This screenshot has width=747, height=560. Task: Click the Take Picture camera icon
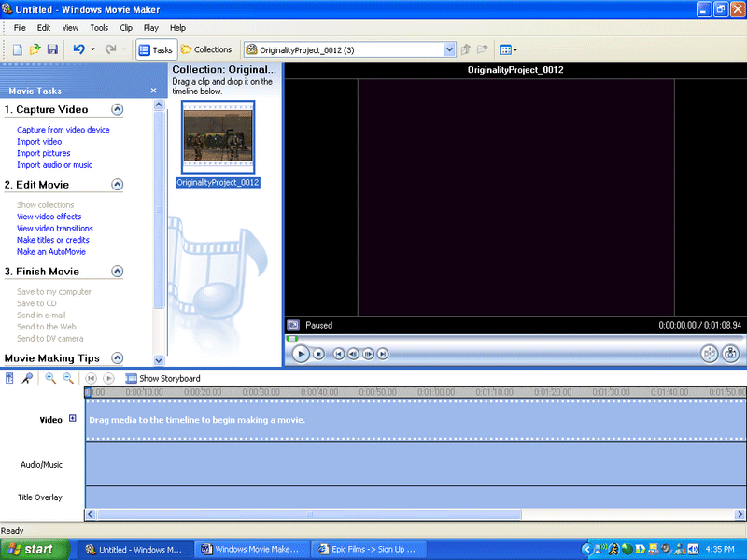pyautogui.click(x=731, y=354)
